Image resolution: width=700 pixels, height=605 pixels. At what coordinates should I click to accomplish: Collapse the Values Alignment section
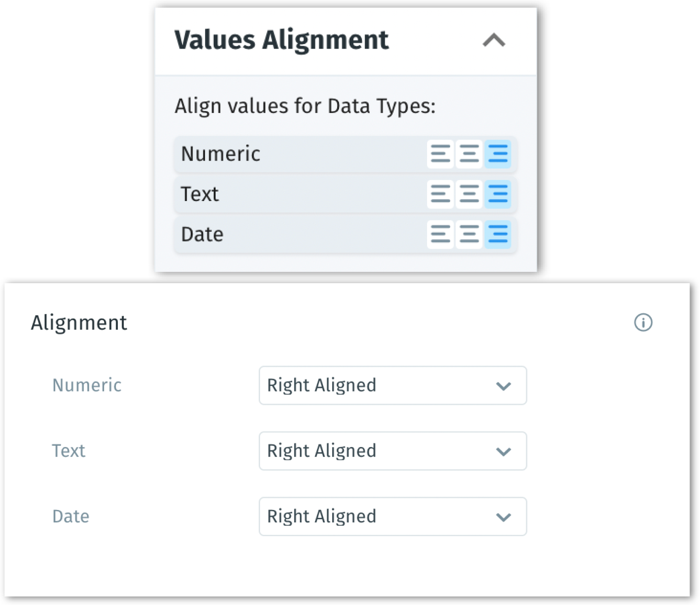(x=494, y=40)
